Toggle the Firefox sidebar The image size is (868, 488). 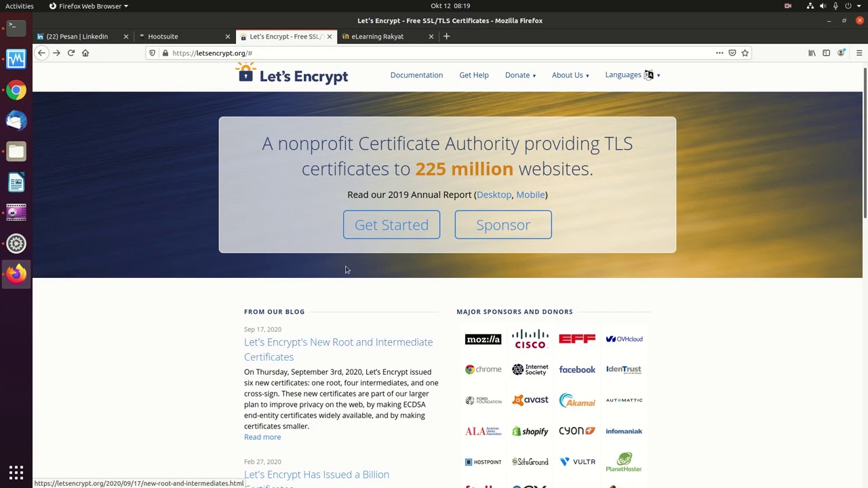(x=826, y=53)
